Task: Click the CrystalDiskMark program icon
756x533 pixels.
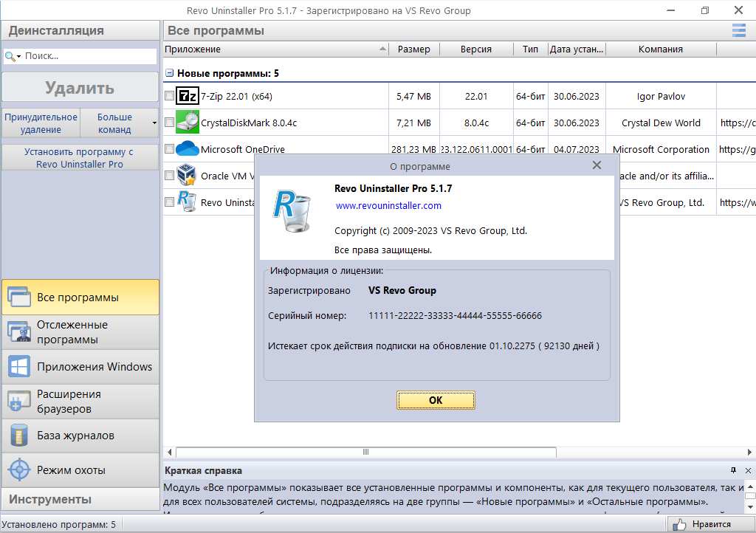Action: point(187,122)
